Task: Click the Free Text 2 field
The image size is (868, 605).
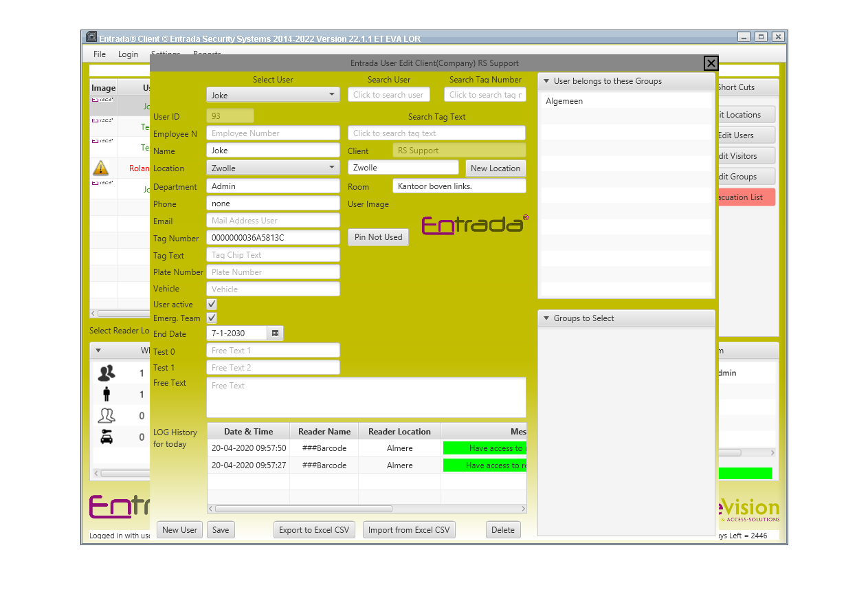Action: 273,368
